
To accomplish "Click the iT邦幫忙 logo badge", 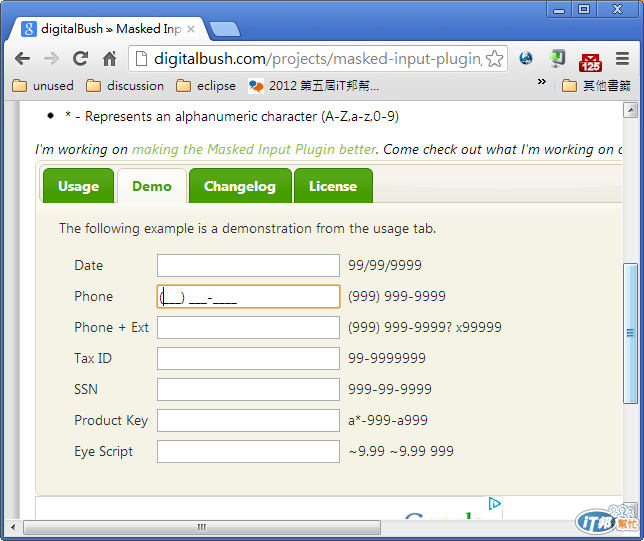I will (x=607, y=520).
